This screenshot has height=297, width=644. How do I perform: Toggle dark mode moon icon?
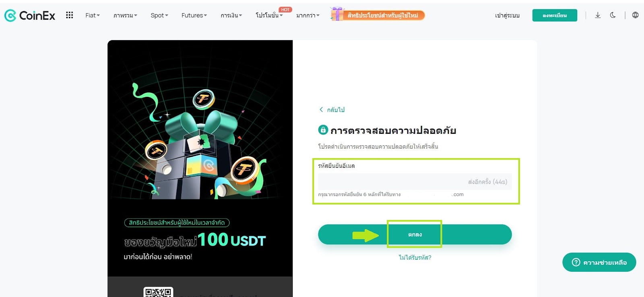tap(613, 15)
